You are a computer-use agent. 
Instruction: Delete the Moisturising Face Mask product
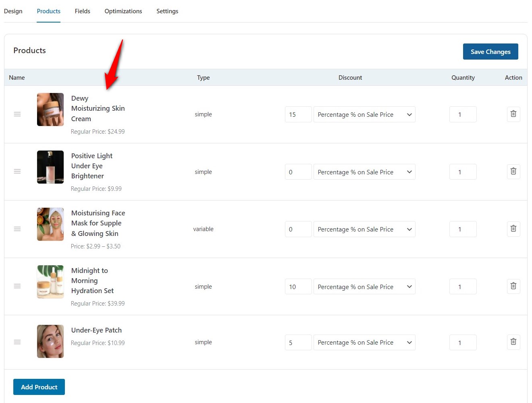click(x=513, y=229)
